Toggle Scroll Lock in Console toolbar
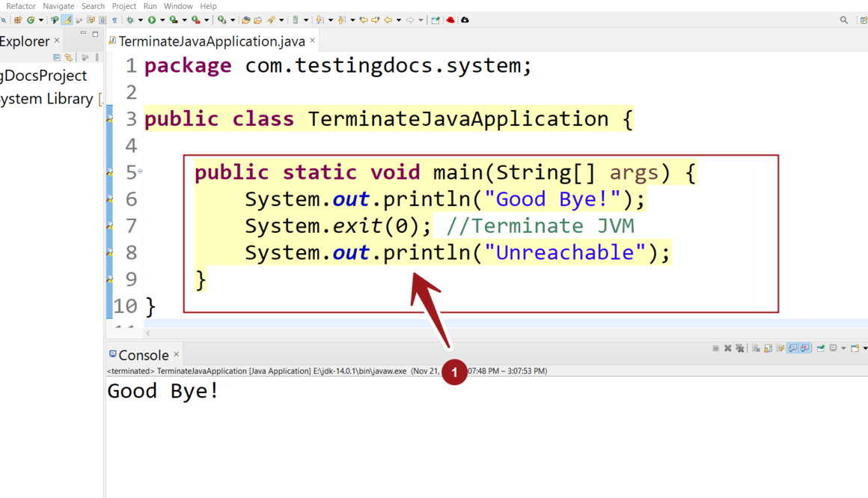Viewport: 868px width, 498px height. (x=768, y=348)
